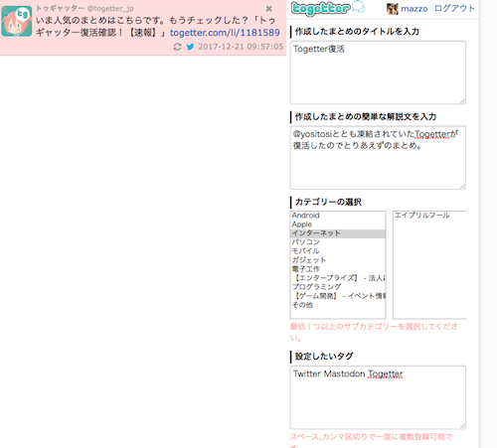The width and height of the screenshot is (497, 448).
Task: Remove the tweet with the X icon
Action: coord(269,9)
